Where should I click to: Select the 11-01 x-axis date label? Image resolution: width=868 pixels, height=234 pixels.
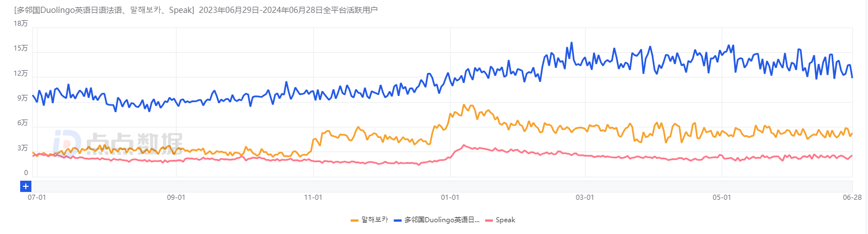click(x=313, y=198)
